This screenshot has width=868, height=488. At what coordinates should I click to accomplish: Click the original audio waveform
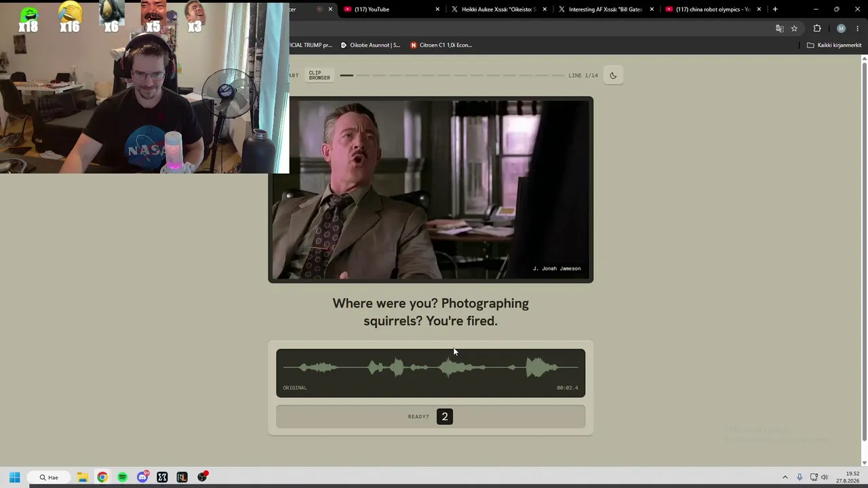tap(431, 368)
